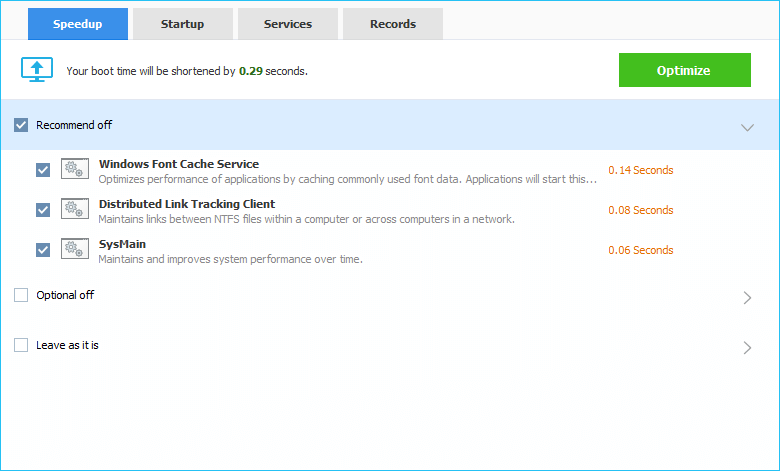Screen dimensions: 780x471
Task: Click the SysMain service gear icon
Action: pos(75,249)
